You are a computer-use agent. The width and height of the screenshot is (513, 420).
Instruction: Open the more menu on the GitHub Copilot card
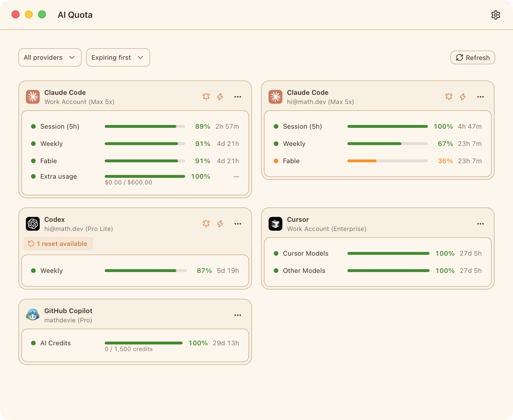[x=238, y=315]
